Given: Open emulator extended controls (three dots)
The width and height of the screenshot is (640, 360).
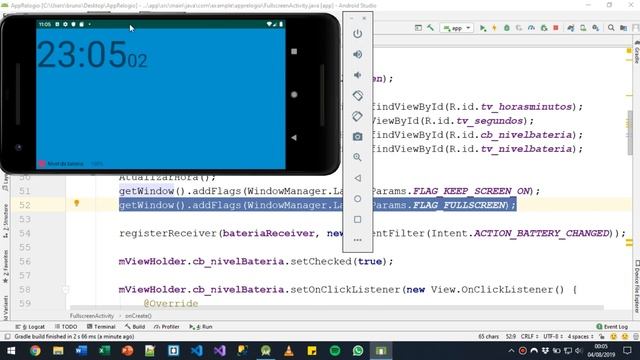Looking at the screenshot, I should click(x=358, y=240).
